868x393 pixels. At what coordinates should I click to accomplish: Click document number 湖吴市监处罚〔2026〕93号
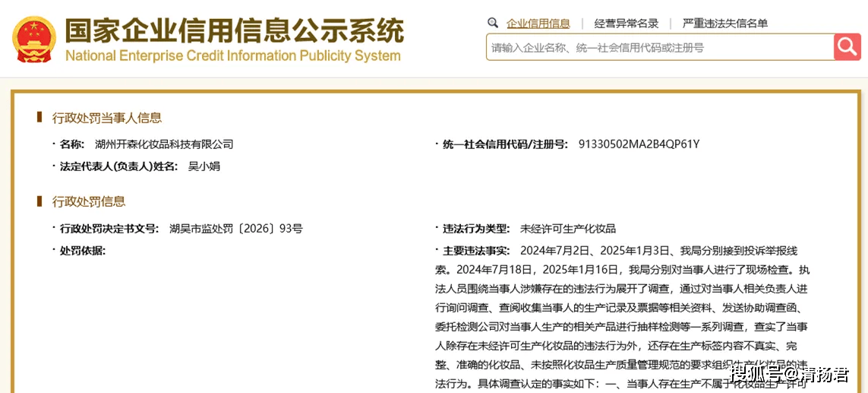point(236,228)
